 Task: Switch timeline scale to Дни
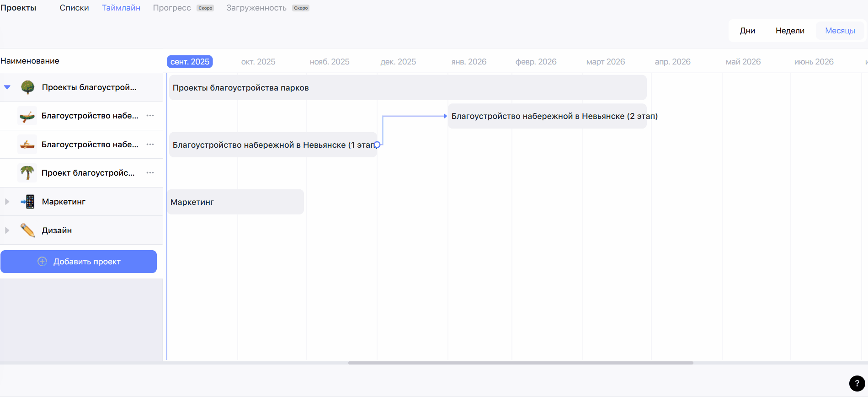[x=747, y=31]
